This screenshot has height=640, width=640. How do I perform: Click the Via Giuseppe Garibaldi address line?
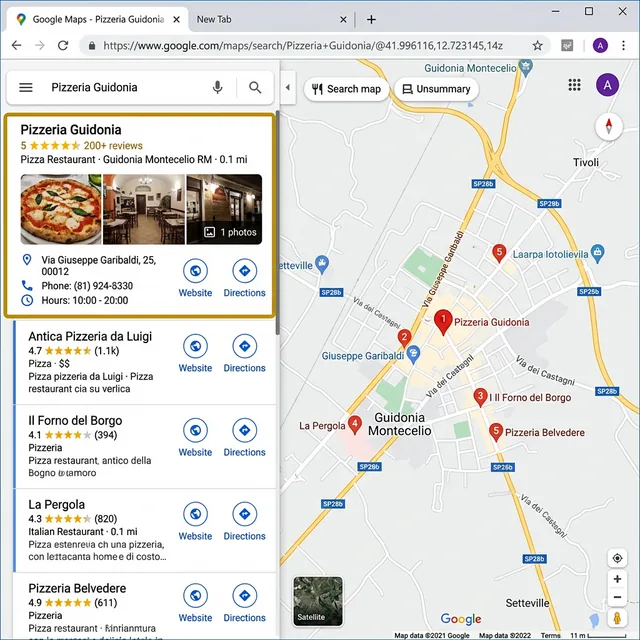98,265
